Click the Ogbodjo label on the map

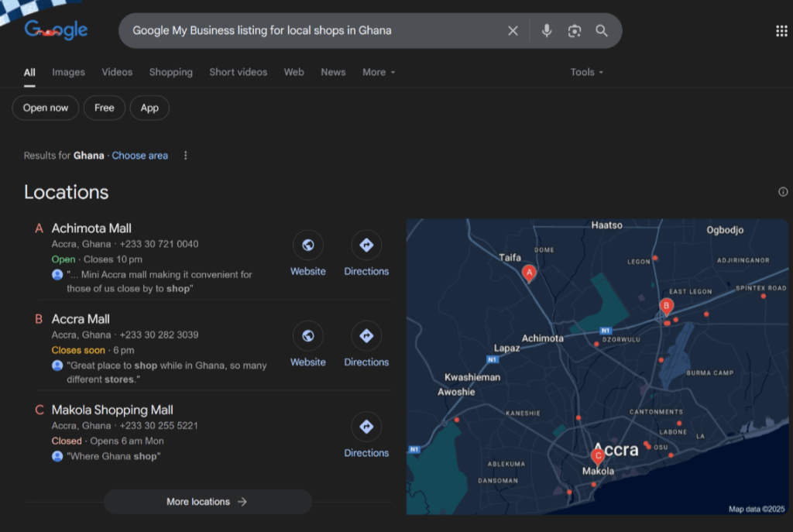(x=725, y=230)
